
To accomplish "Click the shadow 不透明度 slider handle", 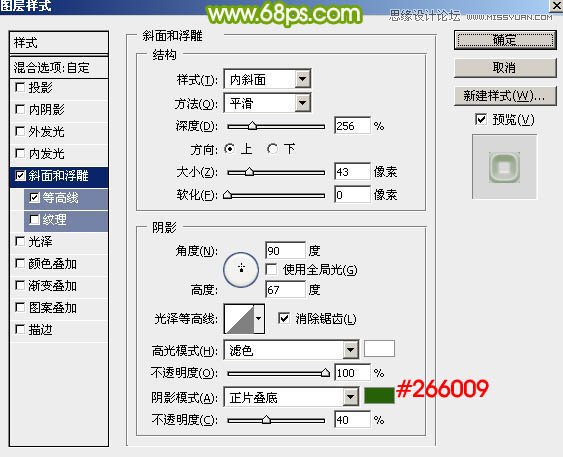I will 266,419.
